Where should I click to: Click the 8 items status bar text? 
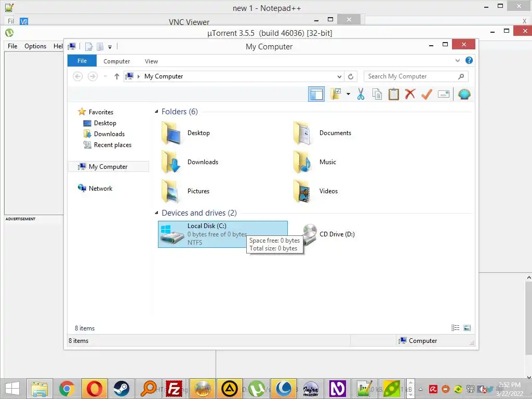(78, 341)
